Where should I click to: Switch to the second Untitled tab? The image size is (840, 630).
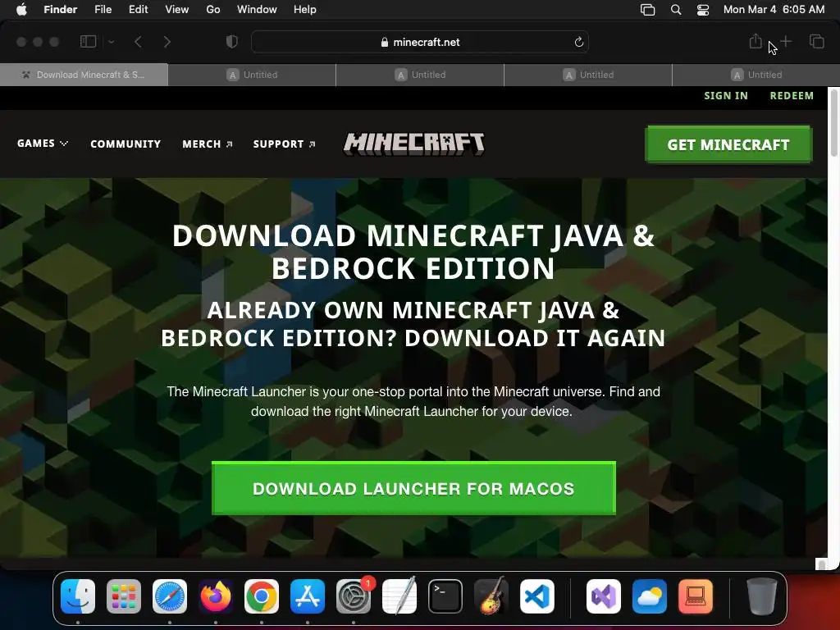(420, 75)
